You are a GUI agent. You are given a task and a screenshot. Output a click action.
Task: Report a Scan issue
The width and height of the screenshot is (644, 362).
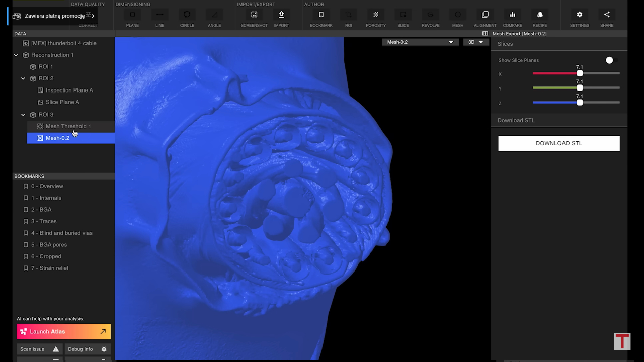pyautogui.click(x=39, y=349)
